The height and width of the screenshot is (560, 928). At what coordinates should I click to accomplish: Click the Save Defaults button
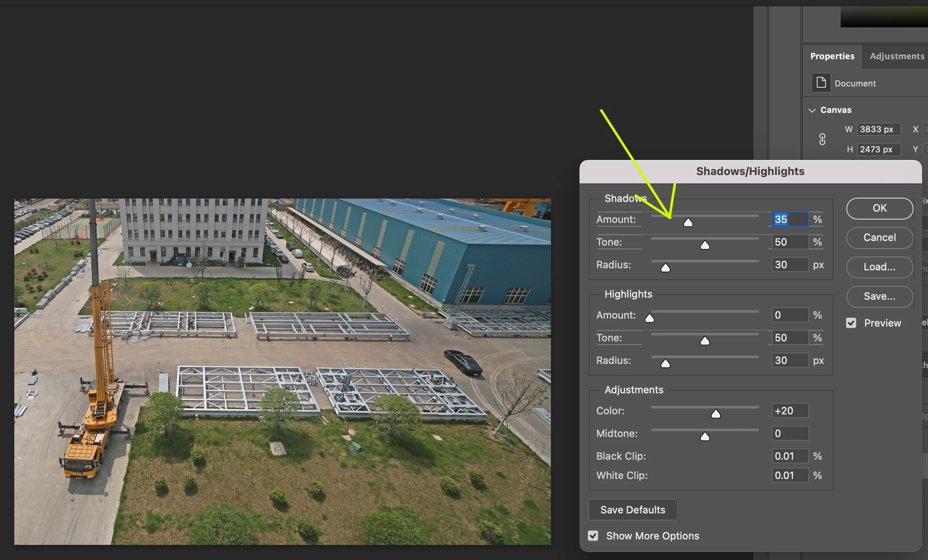click(632, 510)
